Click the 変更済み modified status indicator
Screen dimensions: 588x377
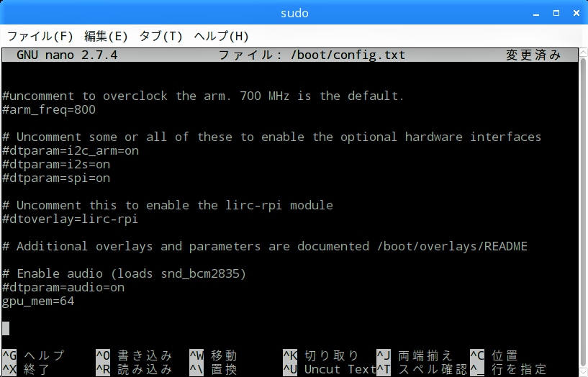(533, 55)
